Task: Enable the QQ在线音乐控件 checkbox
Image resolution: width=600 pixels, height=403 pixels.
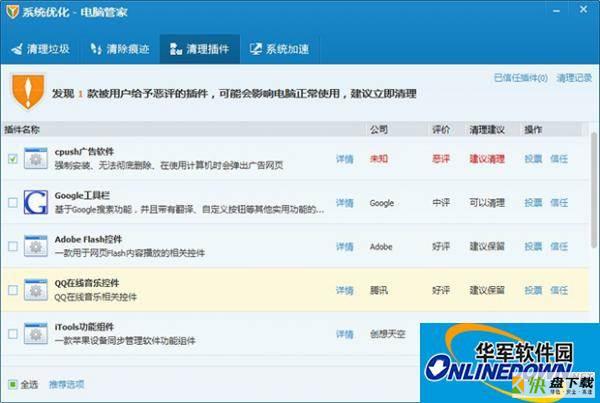Action: pyautogui.click(x=13, y=290)
